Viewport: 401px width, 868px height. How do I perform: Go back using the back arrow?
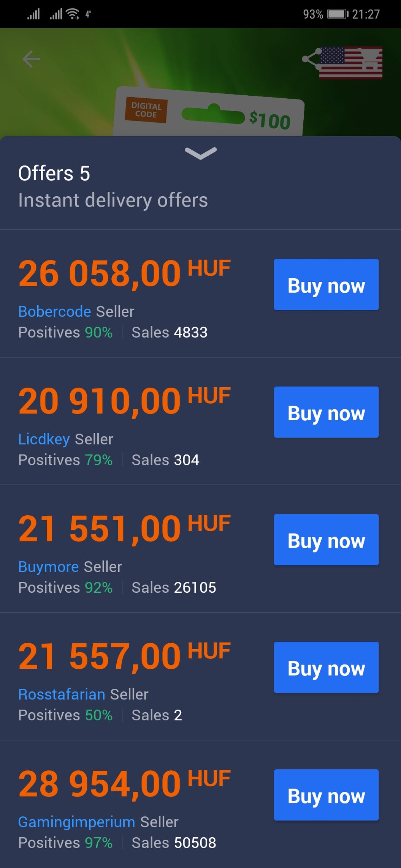31,59
